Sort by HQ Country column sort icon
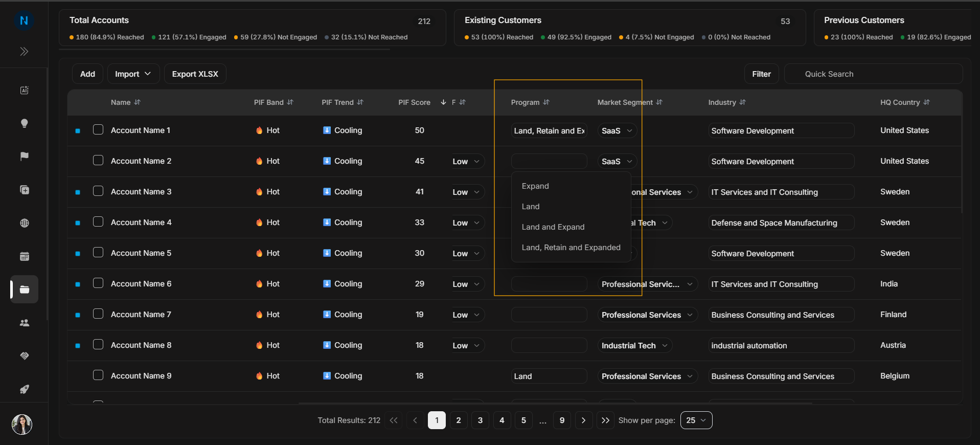Screen dimensions: 980x445 tap(927, 102)
